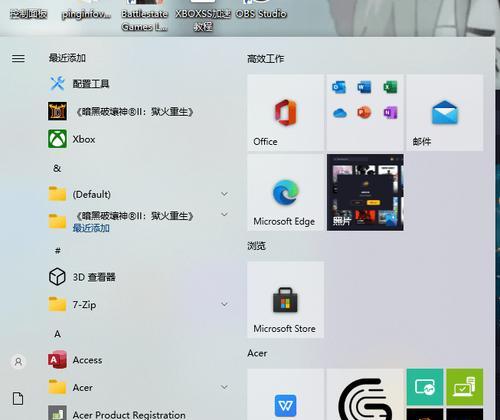Click the A section letter header

pyautogui.click(x=57, y=334)
